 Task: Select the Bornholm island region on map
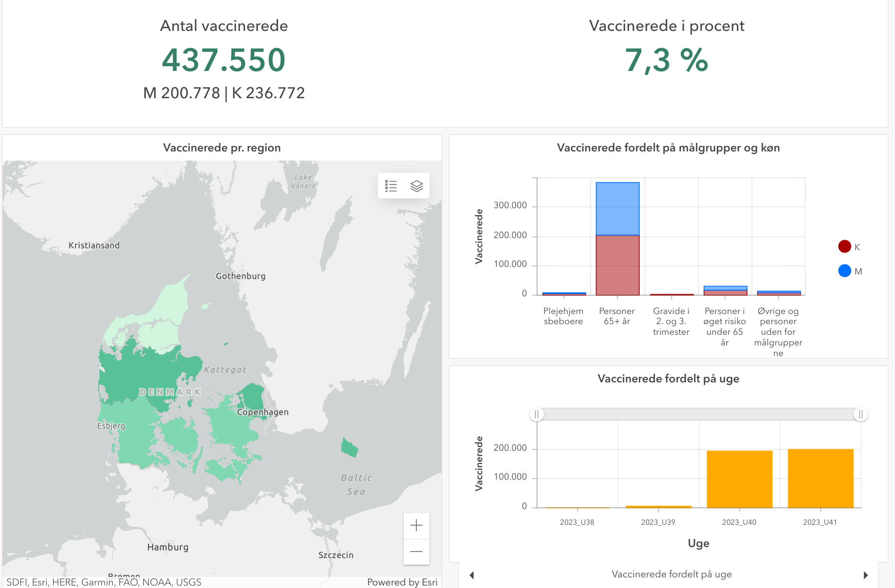click(x=349, y=448)
